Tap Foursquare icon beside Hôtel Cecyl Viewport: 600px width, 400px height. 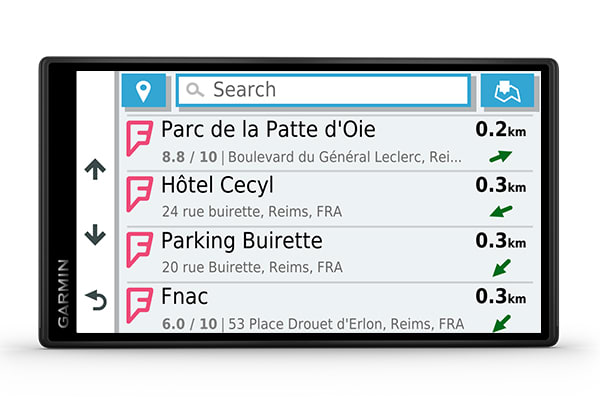click(x=141, y=196)
